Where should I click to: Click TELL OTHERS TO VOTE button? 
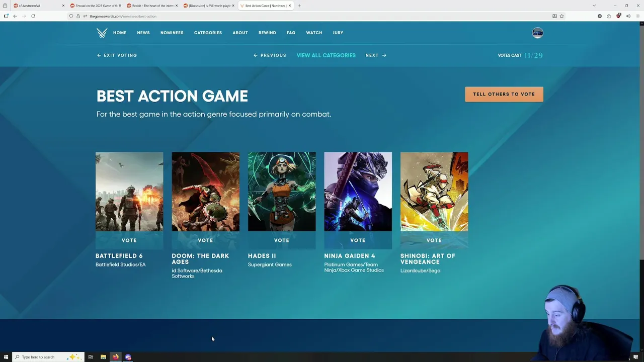[x=504, y=94]
